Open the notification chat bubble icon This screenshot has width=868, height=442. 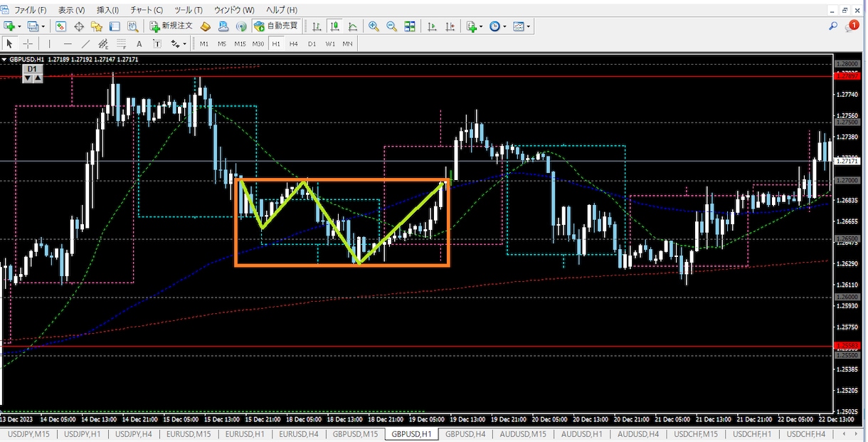852,26
